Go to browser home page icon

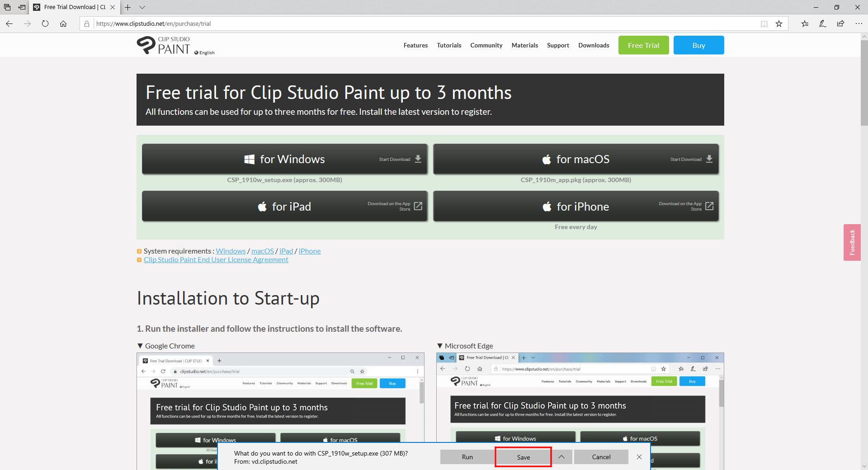click(x=63, y=23)
